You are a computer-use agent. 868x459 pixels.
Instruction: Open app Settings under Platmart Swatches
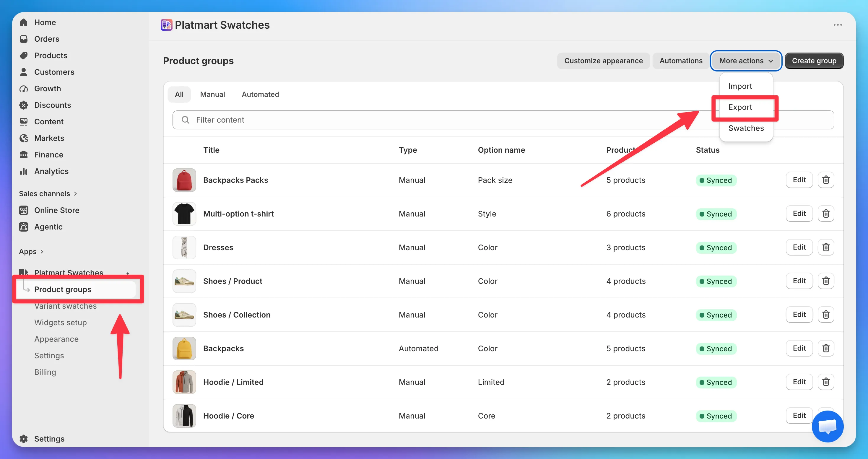coord(49,355)
